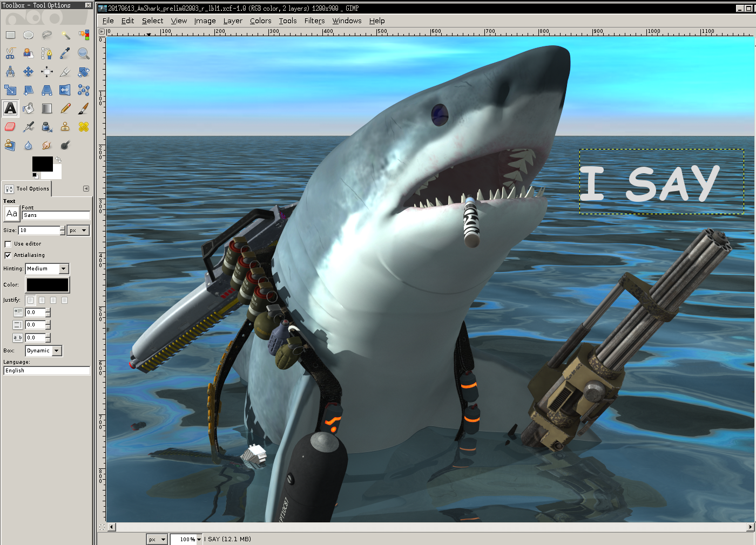Select the Paintbrush tool
The width and height of the screenshot is (756, 545).
tap(84, 108)
